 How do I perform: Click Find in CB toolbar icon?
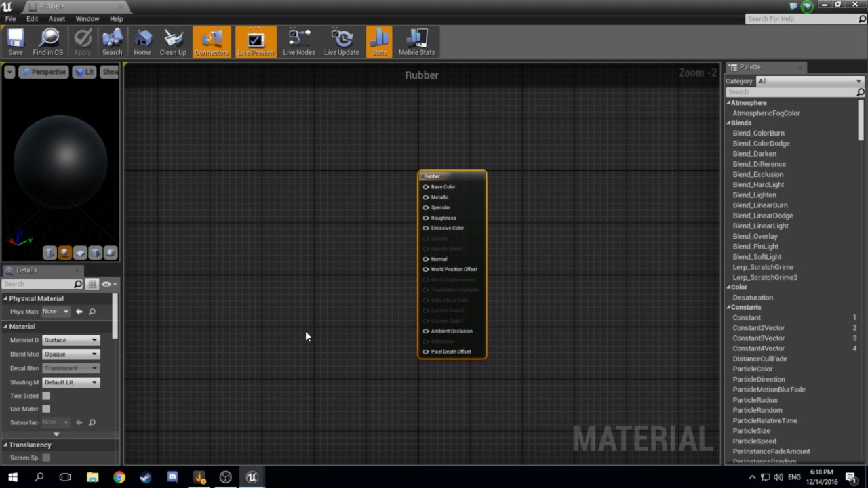coord(48,42)
